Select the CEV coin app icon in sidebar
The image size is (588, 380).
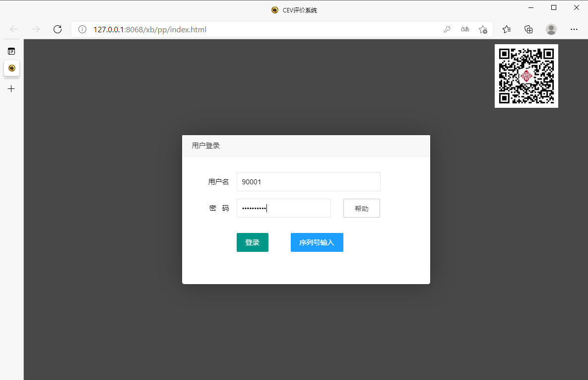pos(11,69)
